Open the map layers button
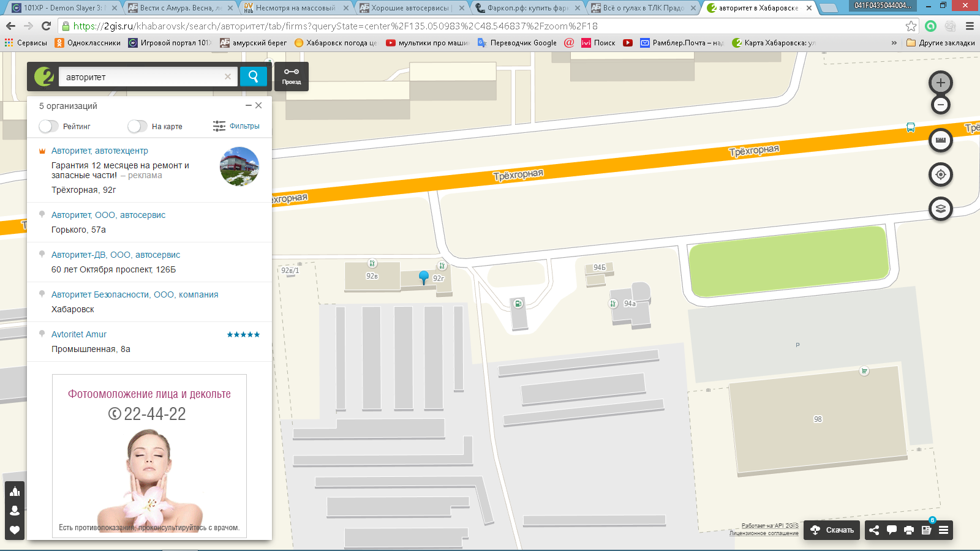Image resolution: width=980 pixels, height=551 pixels. pyautogui.click(x=940, y=209)
